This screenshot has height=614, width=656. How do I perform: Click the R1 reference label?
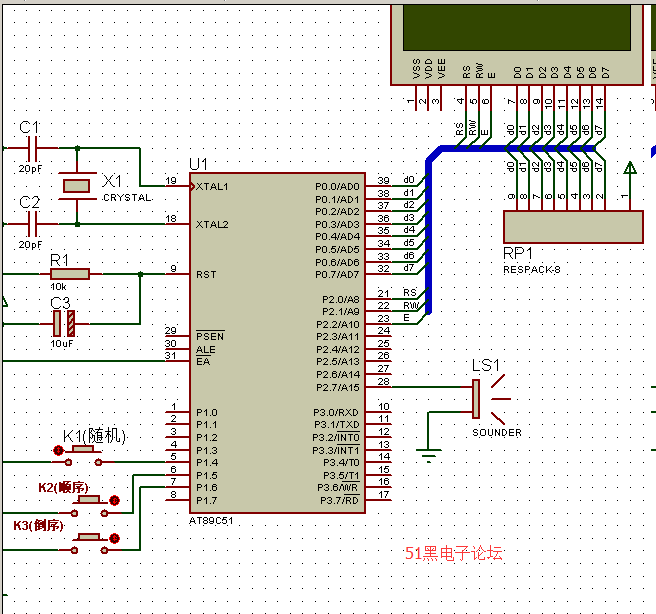tap(59, 260)
